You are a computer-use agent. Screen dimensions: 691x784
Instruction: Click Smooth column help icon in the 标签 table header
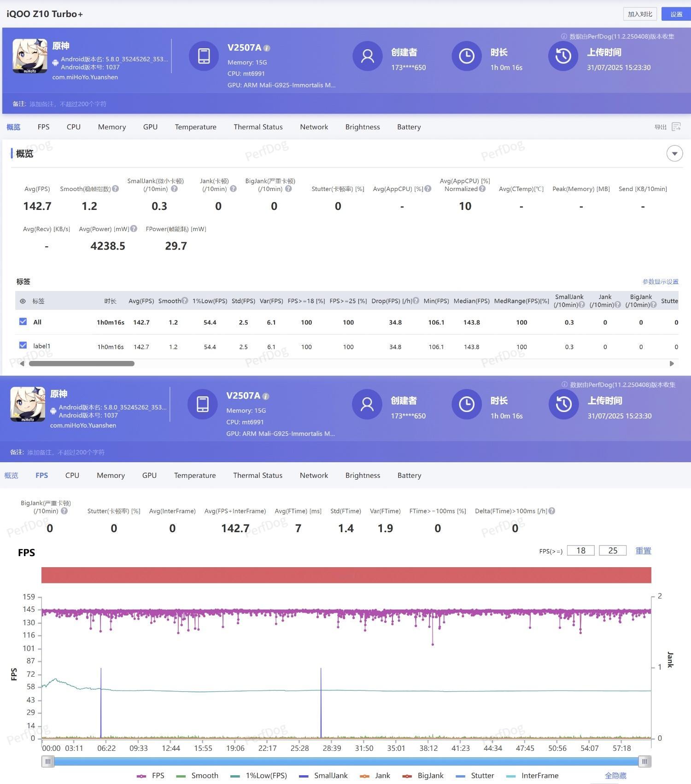pos(185,301)
